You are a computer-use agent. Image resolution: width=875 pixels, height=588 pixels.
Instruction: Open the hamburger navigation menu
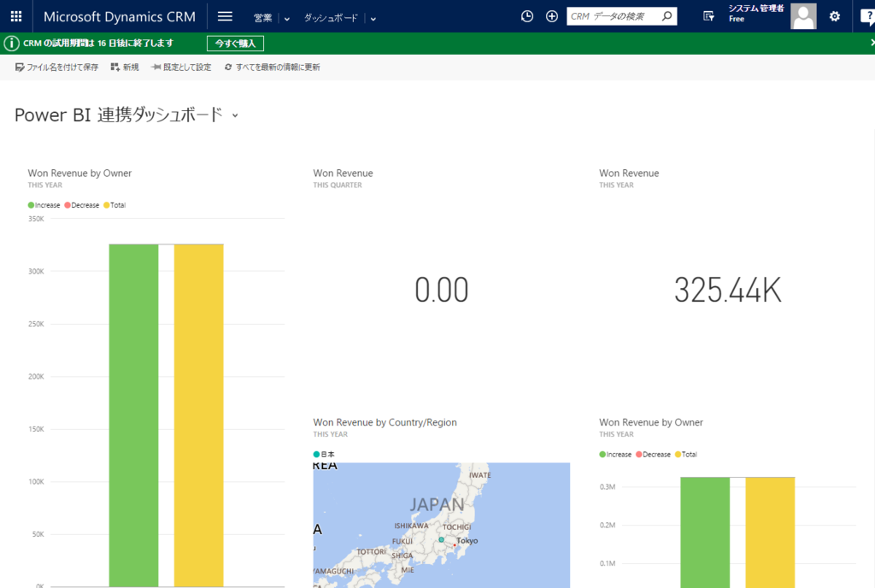pos(225,16)
